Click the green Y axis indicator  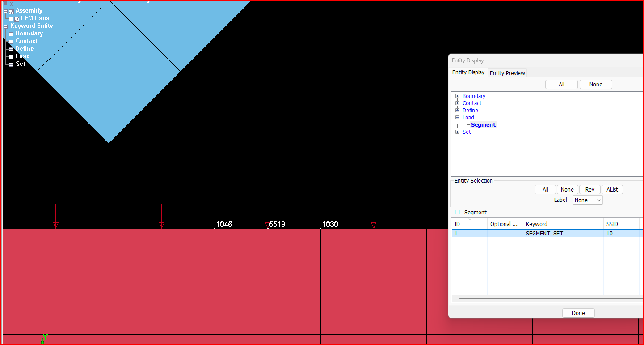coord(45,337)
